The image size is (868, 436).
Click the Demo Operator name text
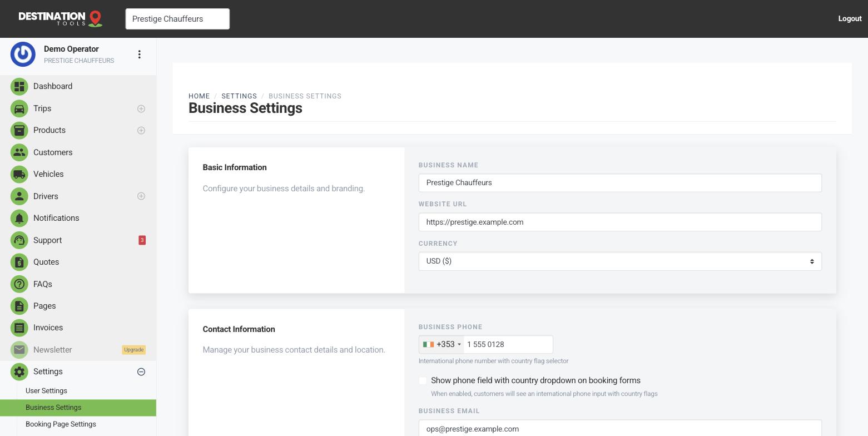71,49
